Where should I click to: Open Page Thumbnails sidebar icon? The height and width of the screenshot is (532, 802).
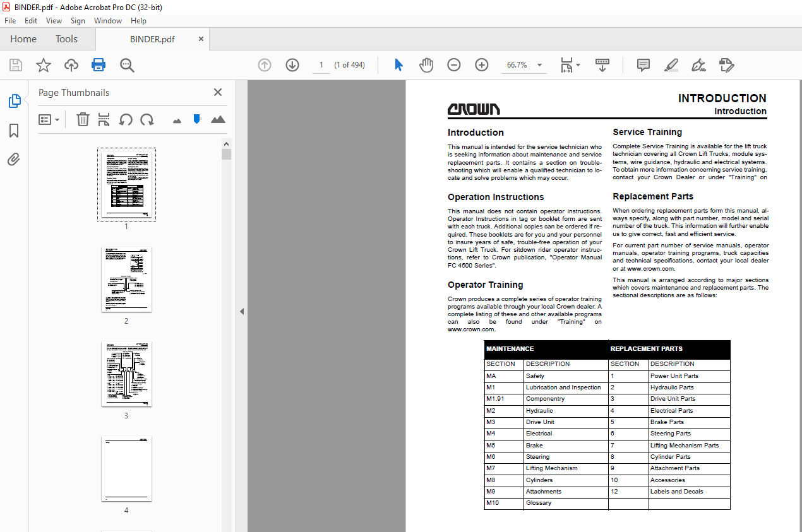pyautogui.click(x=14, y=101)
